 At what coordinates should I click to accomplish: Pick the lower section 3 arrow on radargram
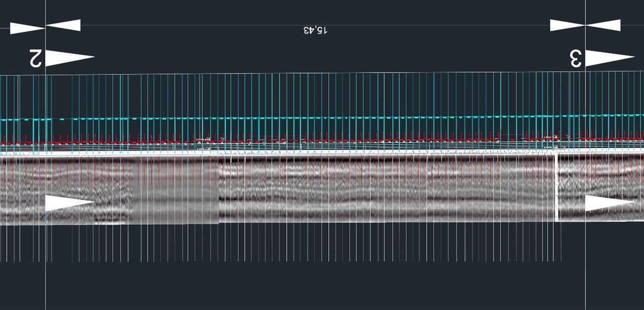pos(610,203)
